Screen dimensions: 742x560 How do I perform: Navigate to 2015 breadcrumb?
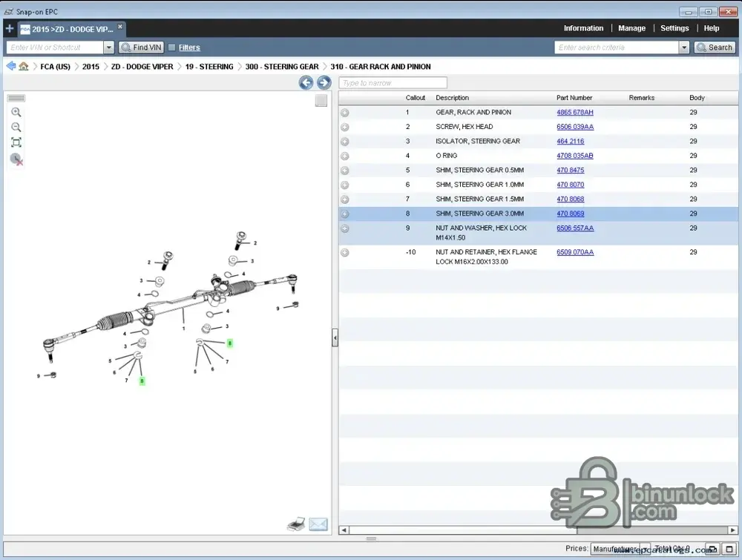coord(91,67)
